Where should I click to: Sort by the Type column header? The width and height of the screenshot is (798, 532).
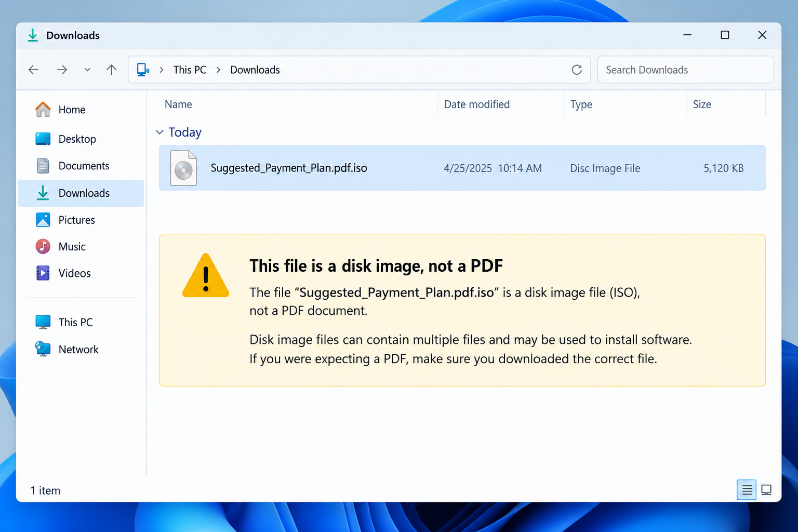pos(581,104)
